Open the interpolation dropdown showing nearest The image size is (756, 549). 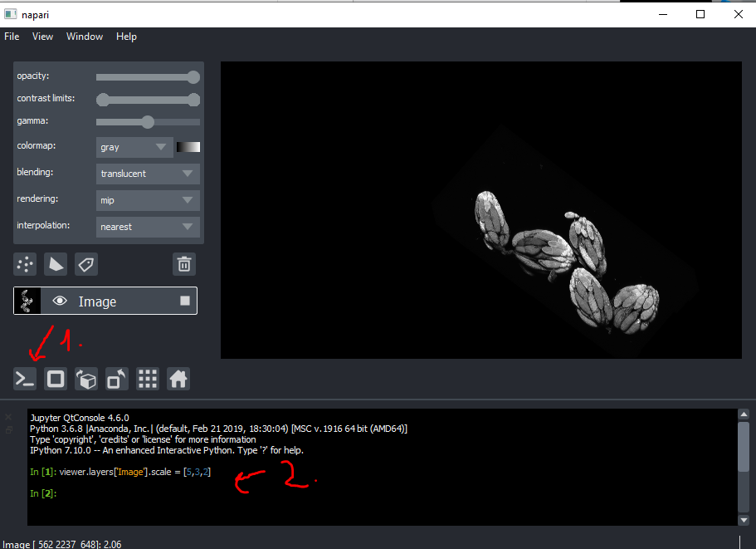pyautogui.click(x=147, y=226)
